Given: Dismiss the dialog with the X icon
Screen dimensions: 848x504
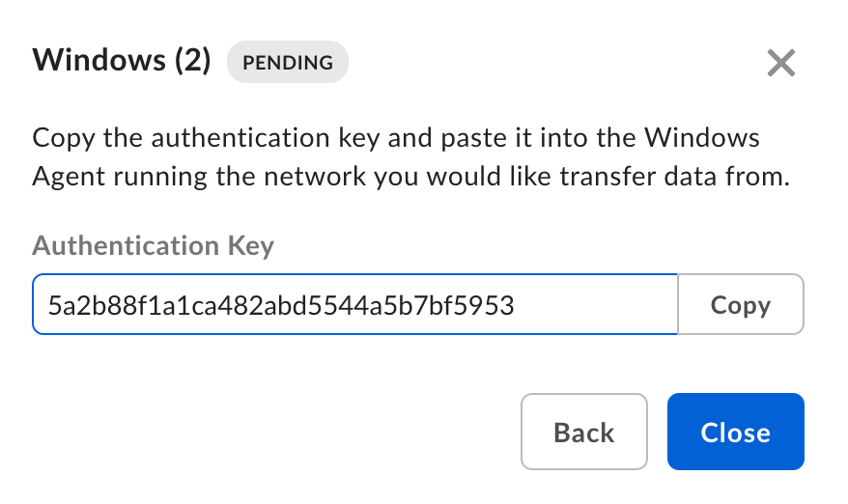Looking at the screenshot, I should coord(780,64).
